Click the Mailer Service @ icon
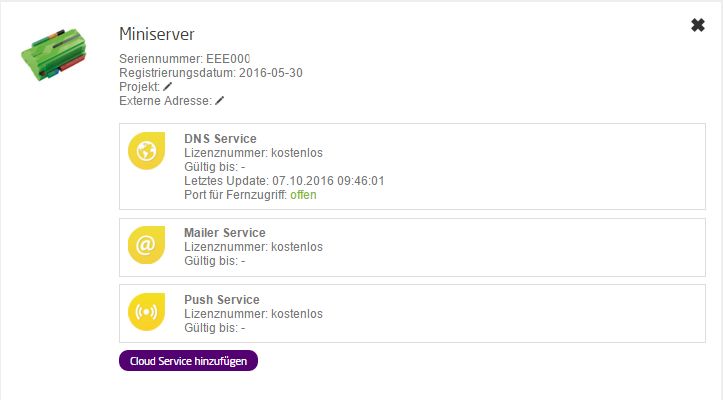The width and height of the screenshot is (723, 400). [147, 247]
